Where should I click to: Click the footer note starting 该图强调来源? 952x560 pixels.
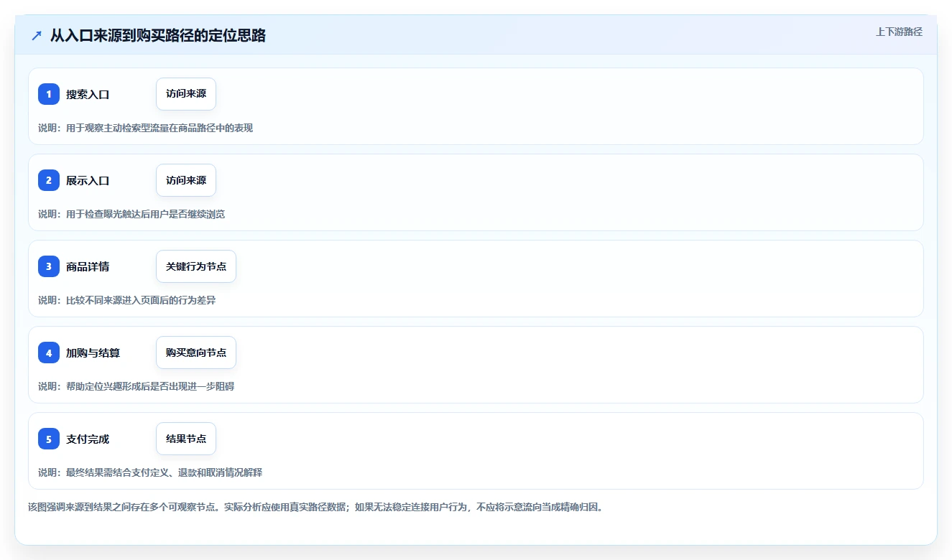315,507
